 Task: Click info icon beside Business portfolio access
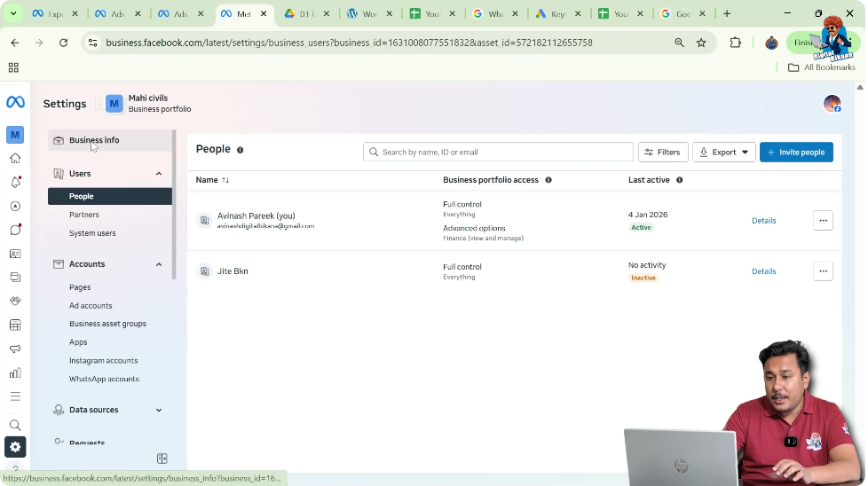point(548,180)
